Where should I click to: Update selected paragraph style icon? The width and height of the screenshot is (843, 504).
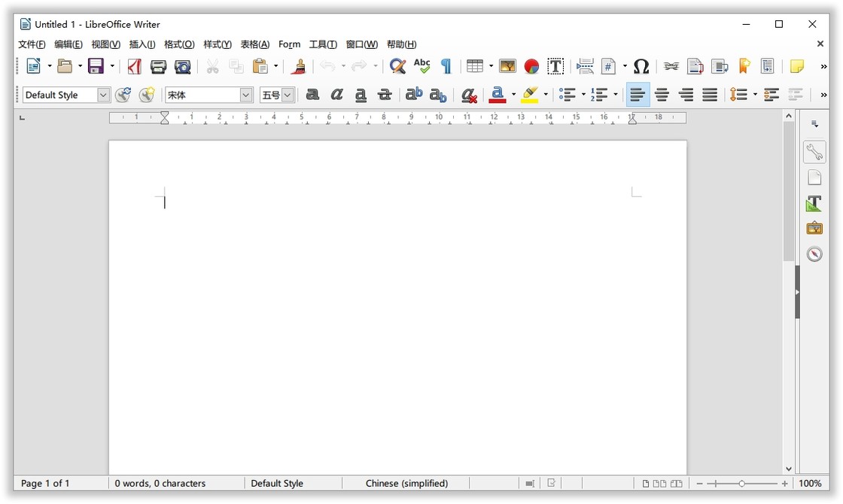(123, 95)
